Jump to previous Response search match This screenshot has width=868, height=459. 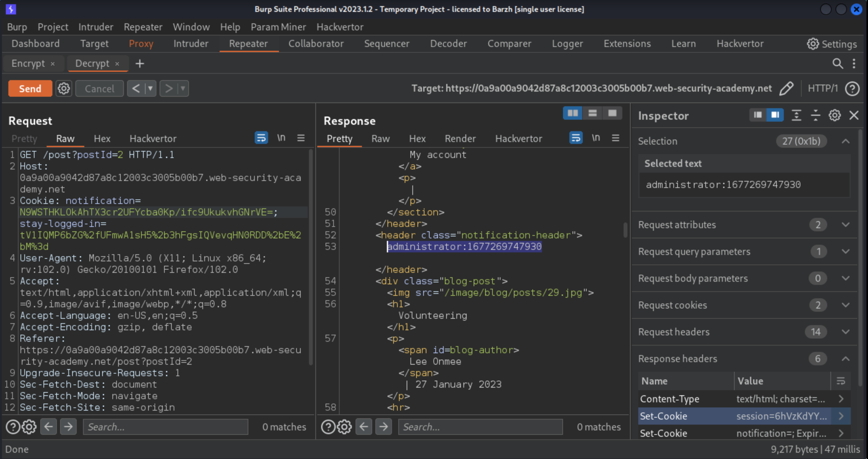(364, 427)
